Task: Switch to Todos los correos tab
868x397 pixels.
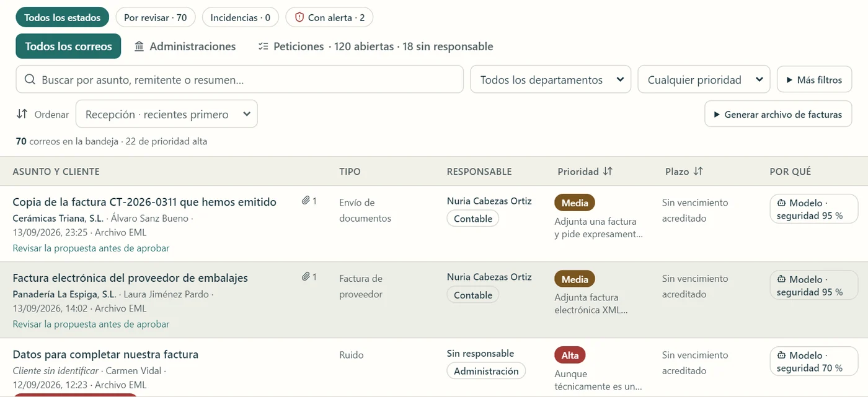Action: pos(68,46)
